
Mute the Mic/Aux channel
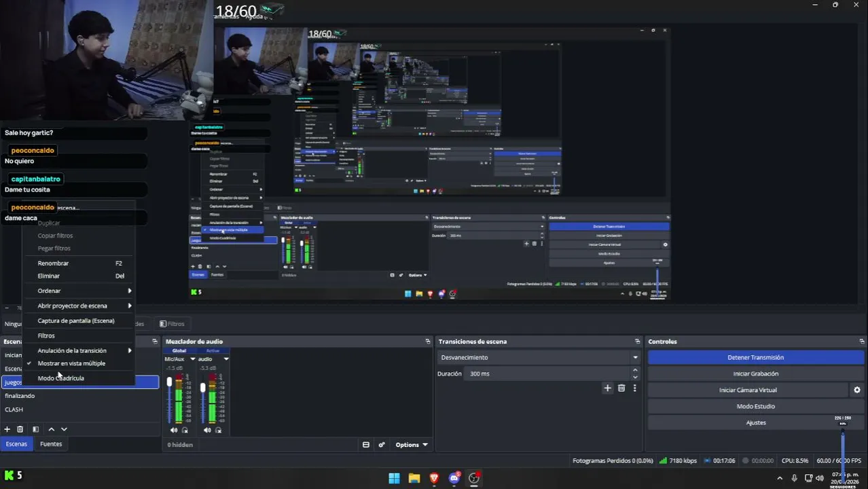click(174, 430)
